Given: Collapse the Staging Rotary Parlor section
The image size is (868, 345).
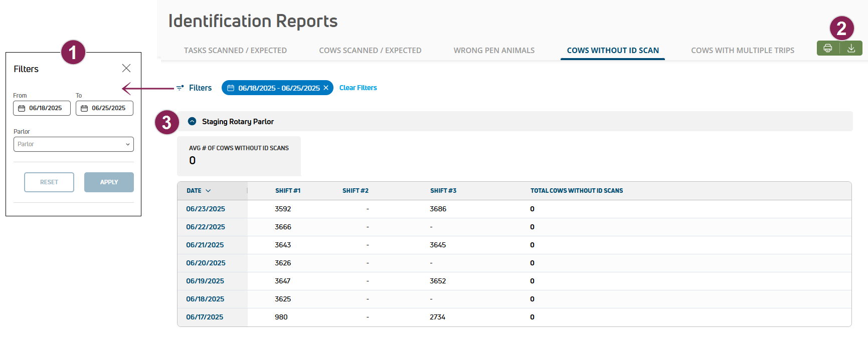Looking at the screenshot, I should coord(192,121).
